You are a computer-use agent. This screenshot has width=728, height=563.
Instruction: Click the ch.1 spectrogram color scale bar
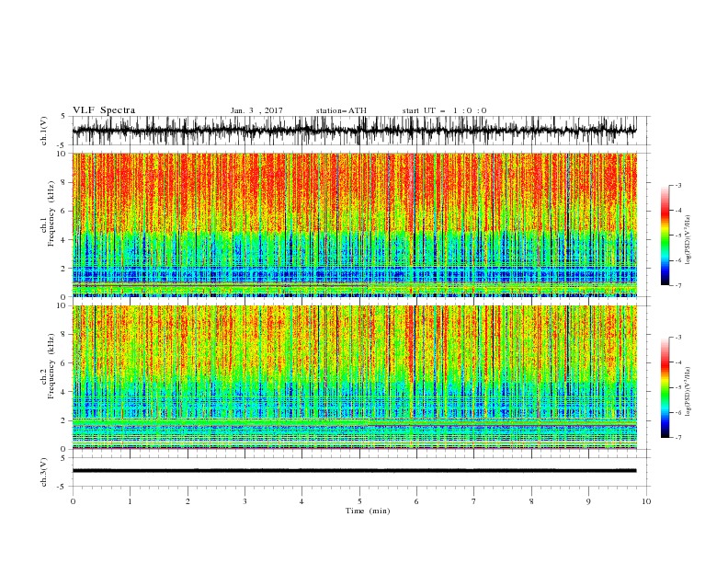click(665, 236)
